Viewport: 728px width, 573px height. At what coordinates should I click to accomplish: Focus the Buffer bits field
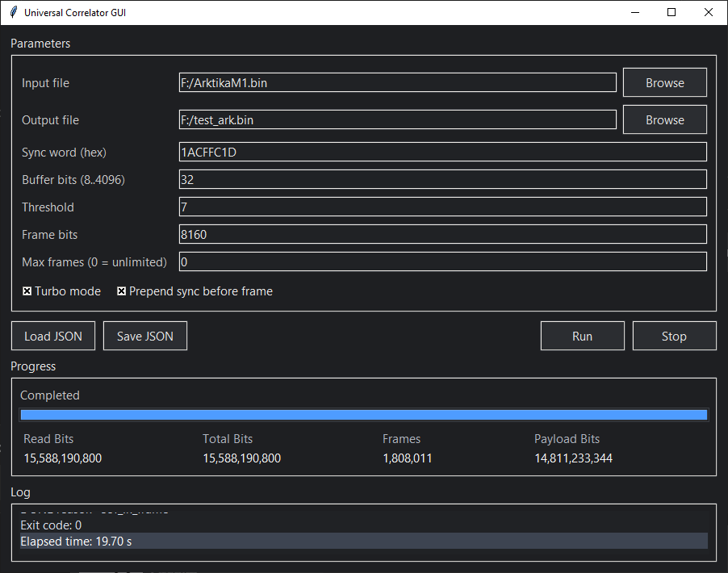(x=443, y=179)
